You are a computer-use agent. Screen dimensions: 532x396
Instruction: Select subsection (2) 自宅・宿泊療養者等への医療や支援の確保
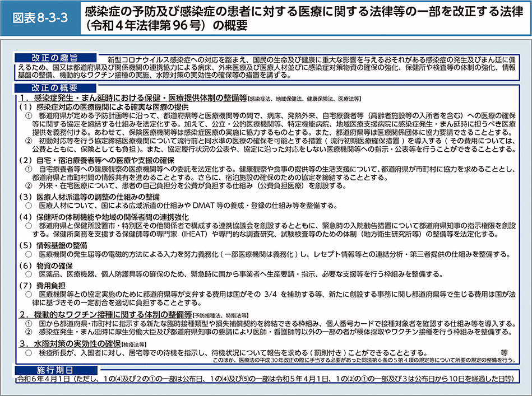pyautogui.click(x=101, y=159)
